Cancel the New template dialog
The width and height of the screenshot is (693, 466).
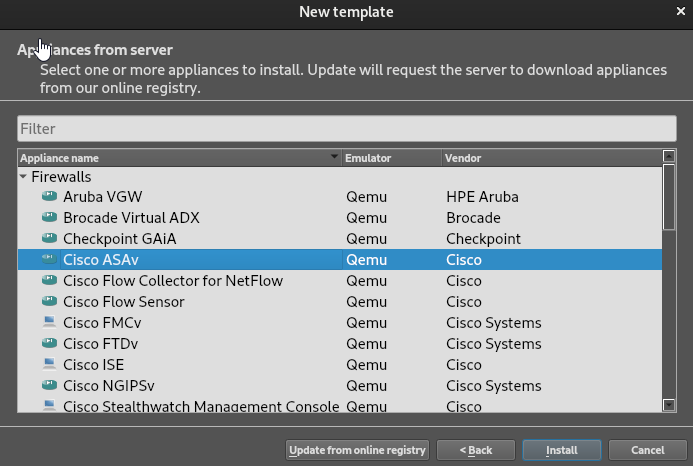coord(647,450)
